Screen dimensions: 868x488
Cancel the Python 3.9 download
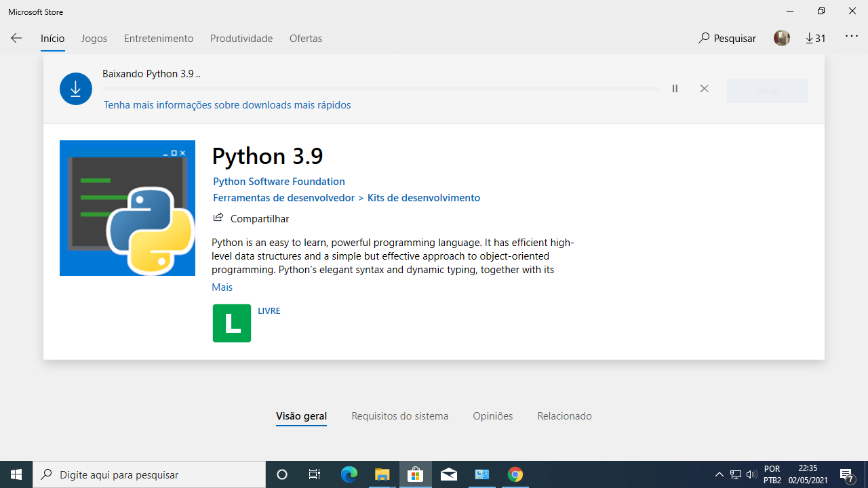705,89
